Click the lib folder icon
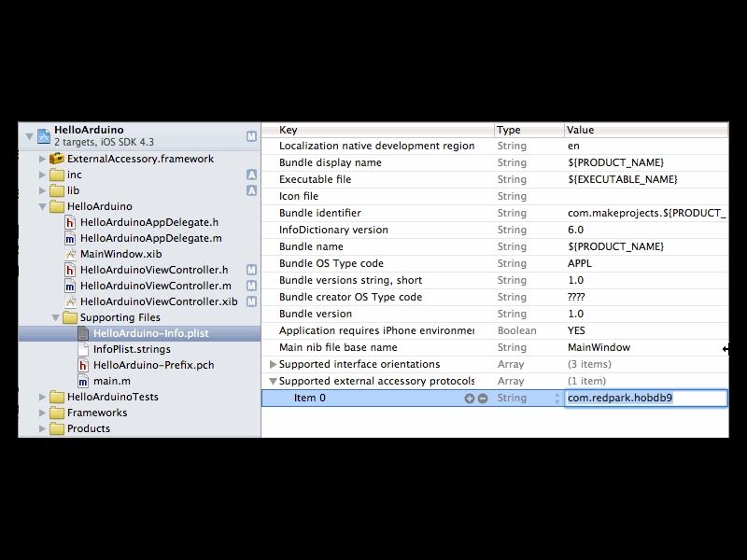Viewport: 747px width, 560px height. click(57, 190)
